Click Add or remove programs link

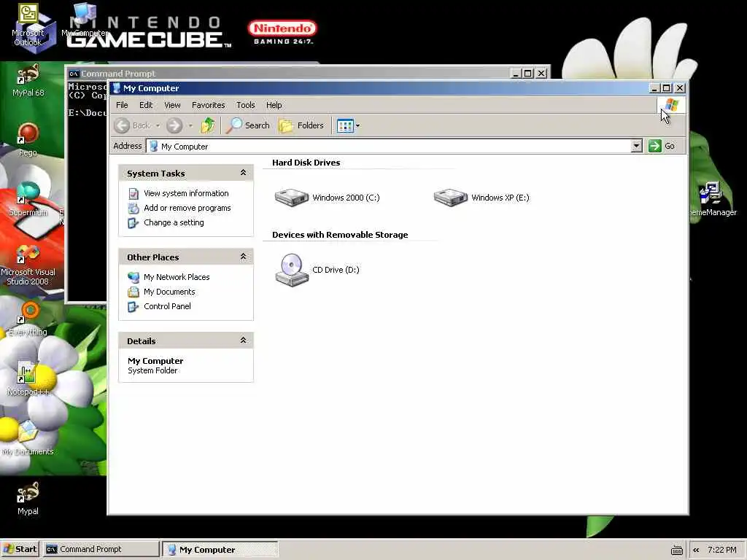coord(187,208)
